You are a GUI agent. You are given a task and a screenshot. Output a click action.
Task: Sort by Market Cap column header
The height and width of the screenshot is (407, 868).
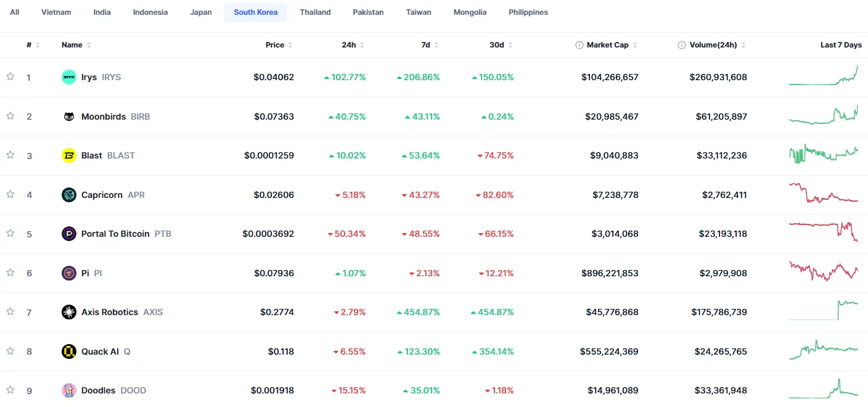point(612,45)
